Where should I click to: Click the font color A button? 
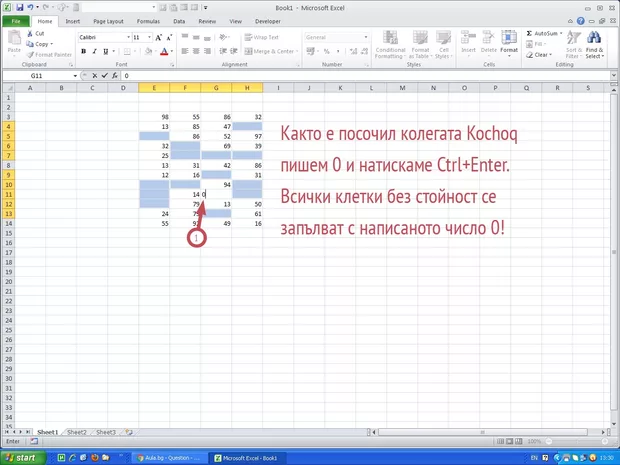click(x=164, y=51)
